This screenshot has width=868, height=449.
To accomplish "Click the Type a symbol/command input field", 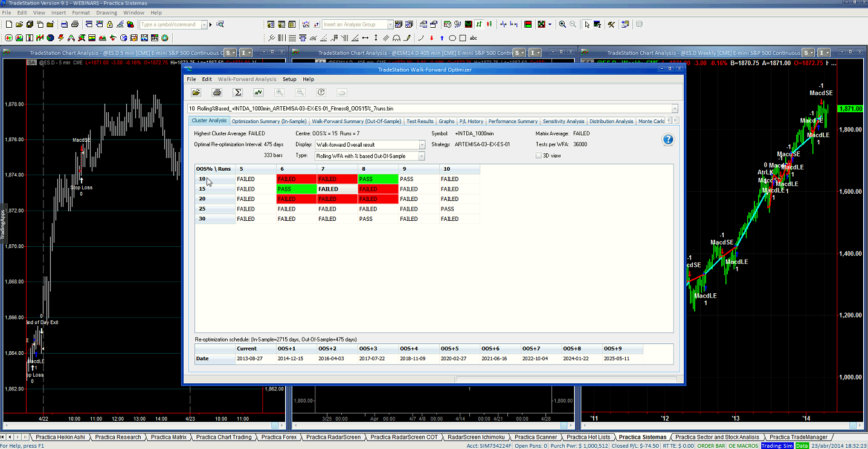I will coord(170,25).
